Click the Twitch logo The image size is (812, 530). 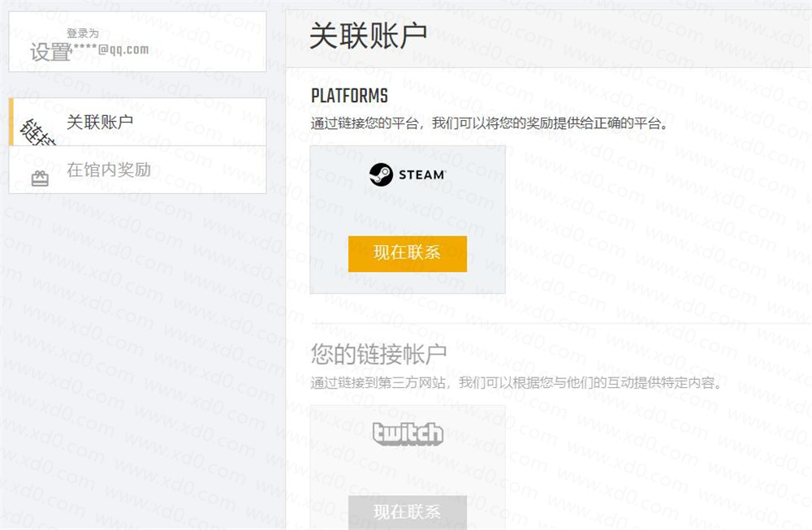click(x=408, y=433)
